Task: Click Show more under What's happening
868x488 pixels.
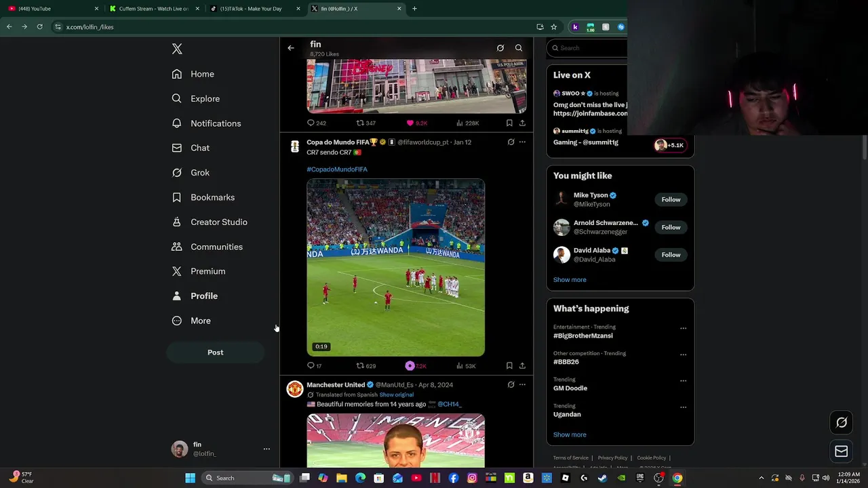Action: [570, 435]
